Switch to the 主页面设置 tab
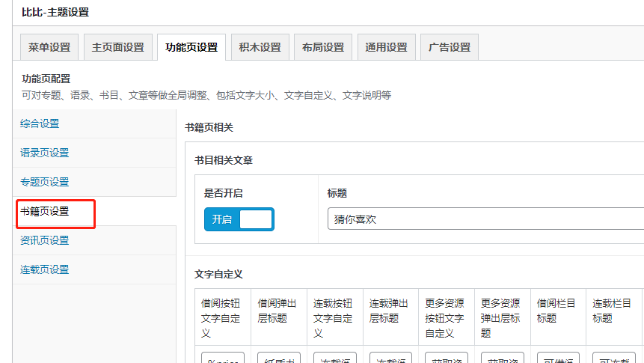 (x=118, y=47)
